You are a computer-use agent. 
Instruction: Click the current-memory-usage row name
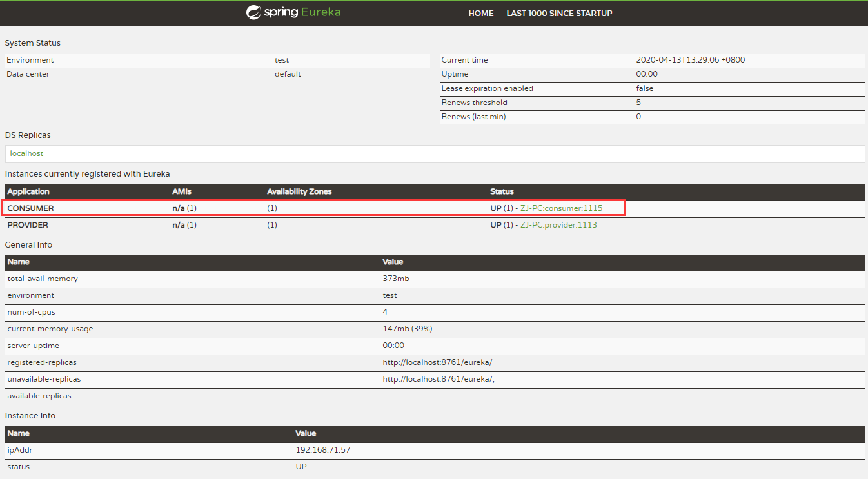point(50,329)
